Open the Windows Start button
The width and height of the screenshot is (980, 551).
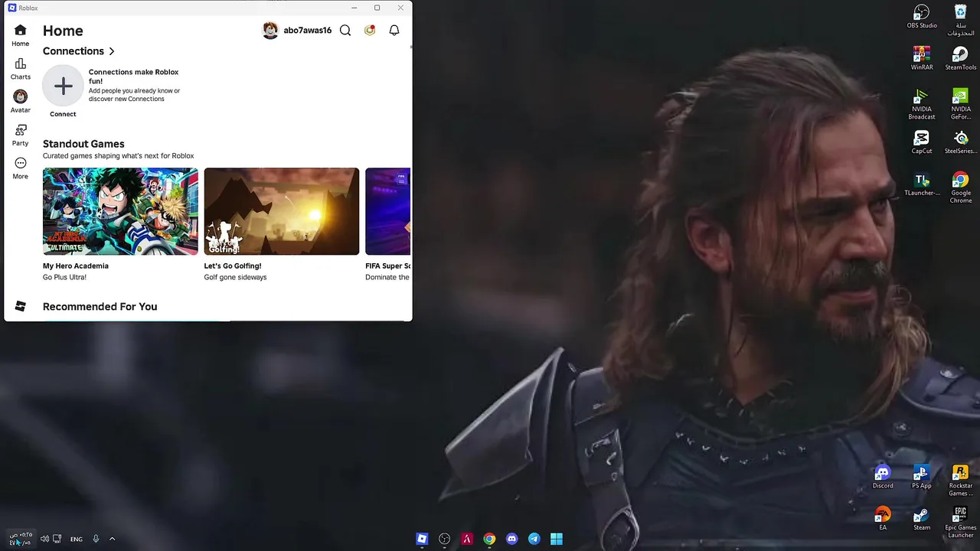coord(557,539)
